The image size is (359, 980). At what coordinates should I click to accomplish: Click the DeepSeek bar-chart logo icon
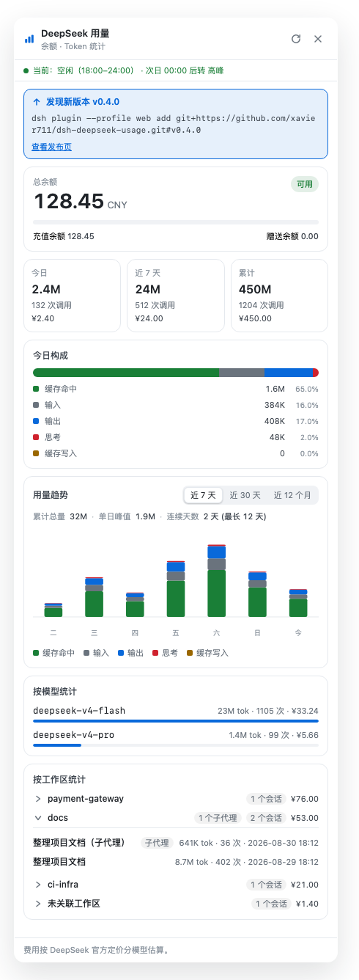pos(29,39)
